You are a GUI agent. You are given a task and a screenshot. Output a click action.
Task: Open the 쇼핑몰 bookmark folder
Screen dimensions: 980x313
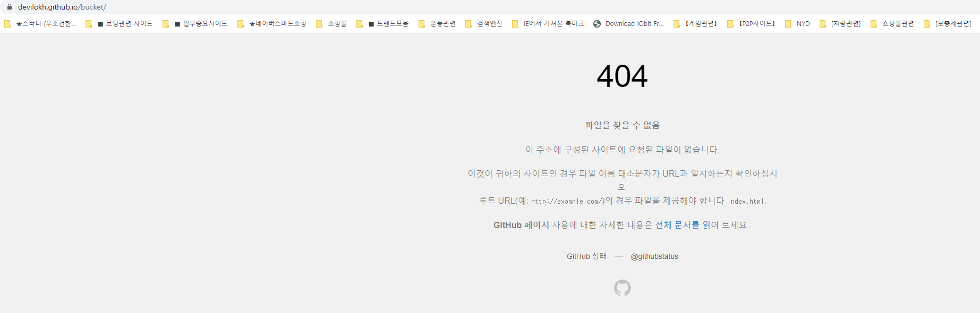[331, 24]
